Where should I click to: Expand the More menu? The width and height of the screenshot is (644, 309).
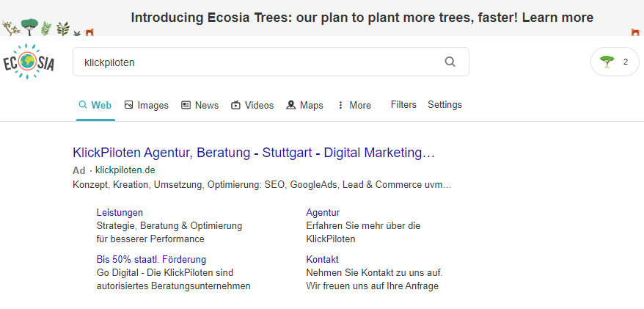pos(354,105)
